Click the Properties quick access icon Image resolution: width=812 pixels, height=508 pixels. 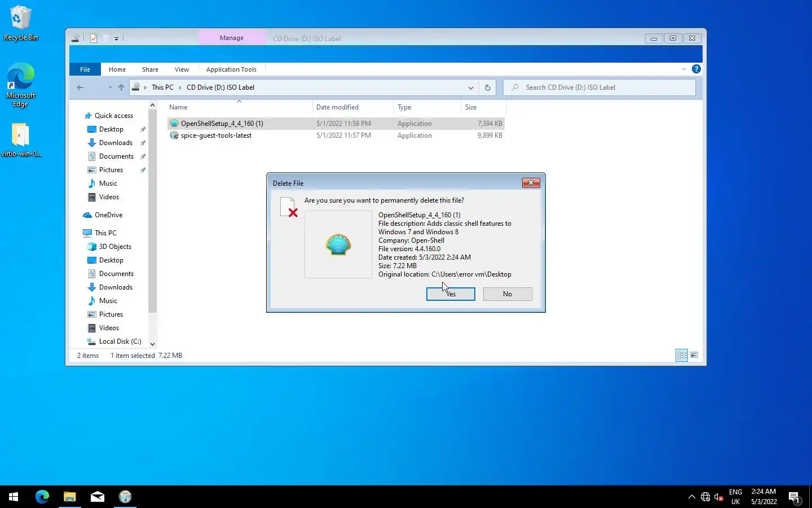tap(94, 38)
